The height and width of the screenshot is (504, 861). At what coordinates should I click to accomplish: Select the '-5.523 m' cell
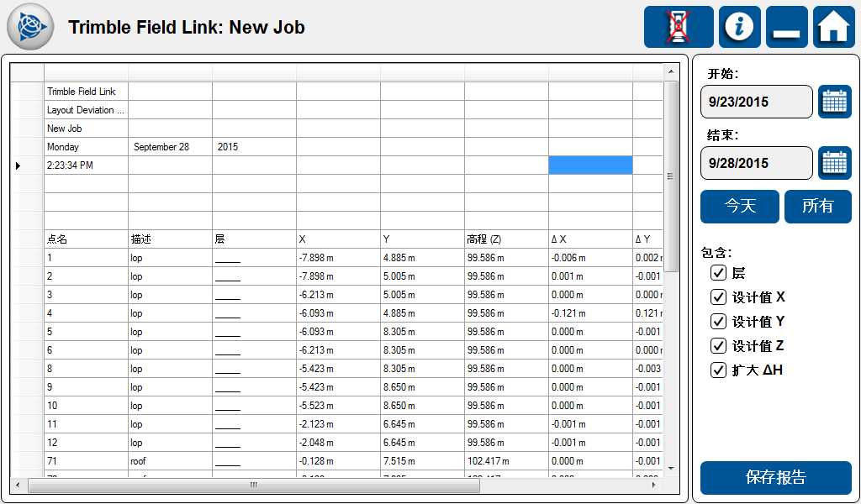pyautogui.click(x=338, y=405)
